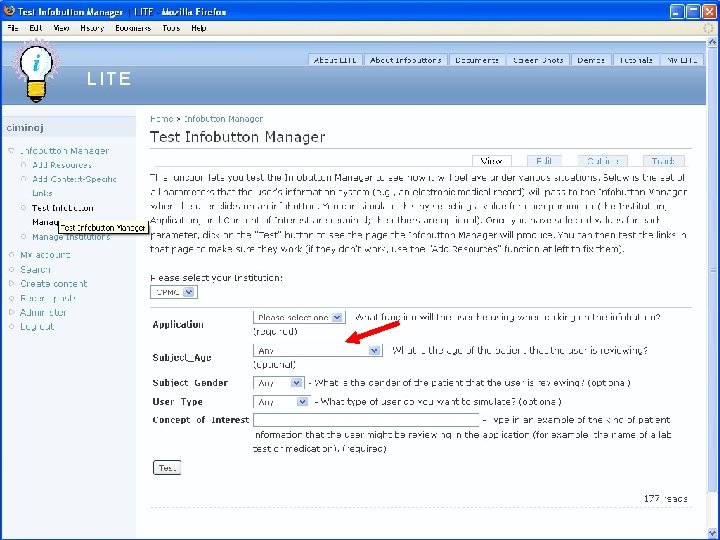
Task: Open the Documents tab
Action: [477, 60]
